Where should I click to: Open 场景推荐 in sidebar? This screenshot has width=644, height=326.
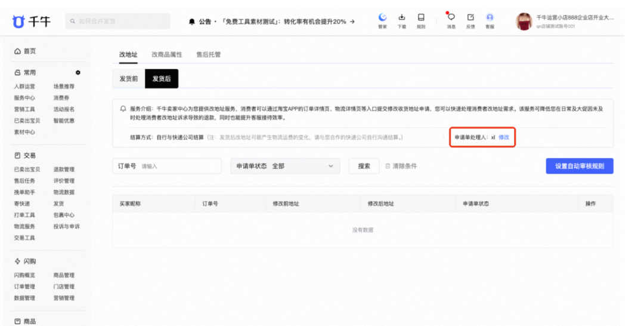(64, 87)
